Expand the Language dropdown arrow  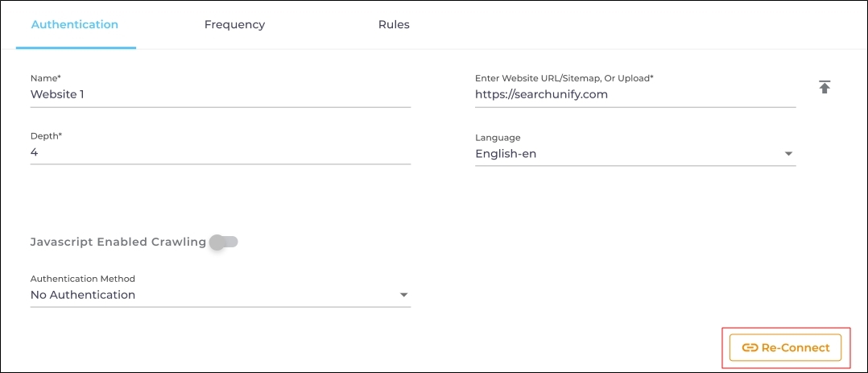[788, 154]
